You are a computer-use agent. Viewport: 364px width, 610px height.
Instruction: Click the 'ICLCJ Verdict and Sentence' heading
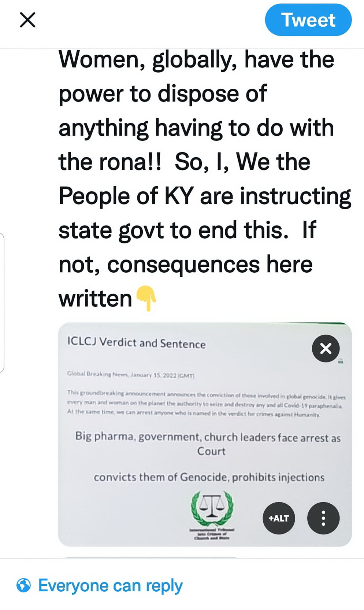[x=136, y=343]
